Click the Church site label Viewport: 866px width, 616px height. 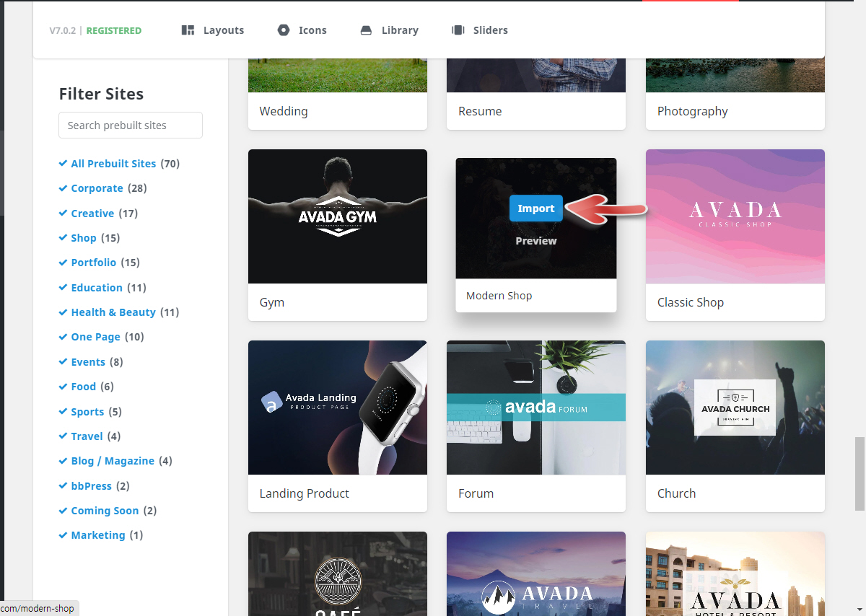677,493
